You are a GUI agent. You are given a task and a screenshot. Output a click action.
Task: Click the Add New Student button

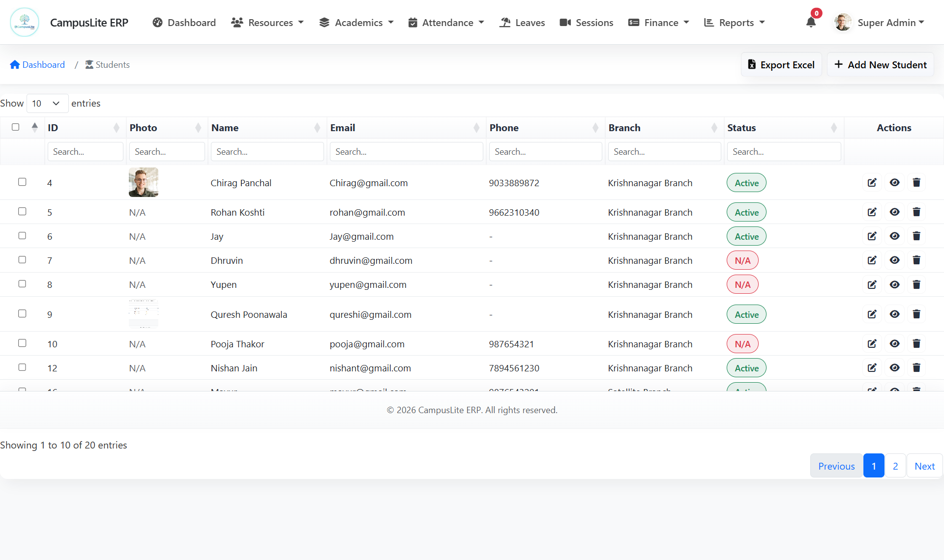click(880, 65)
